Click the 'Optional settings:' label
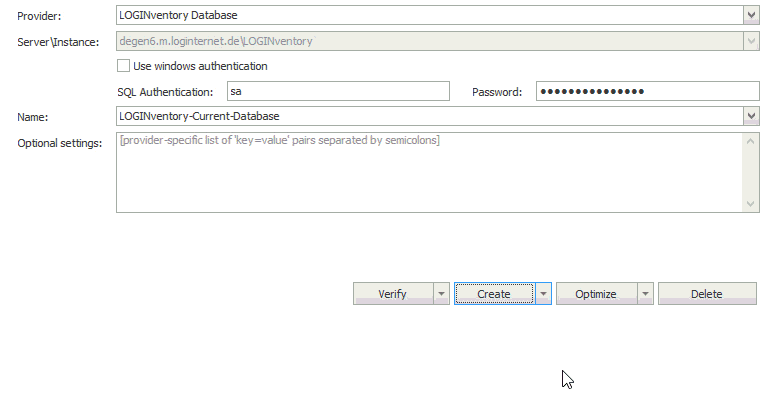768x416 pixels. [x=60, y=143]
